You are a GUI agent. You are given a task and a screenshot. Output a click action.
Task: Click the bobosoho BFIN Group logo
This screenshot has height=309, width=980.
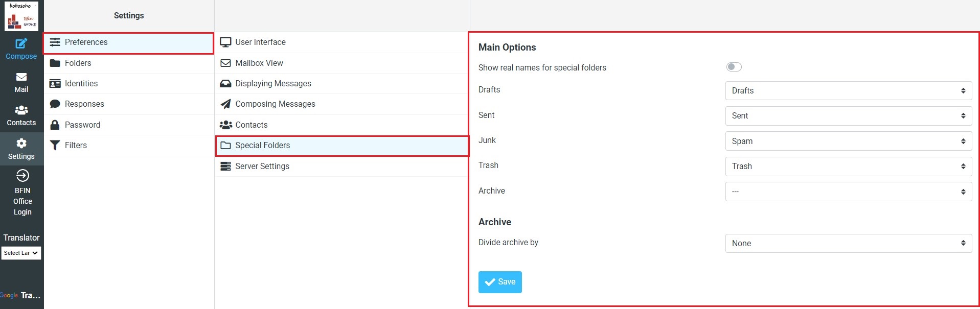pos(21,16)
